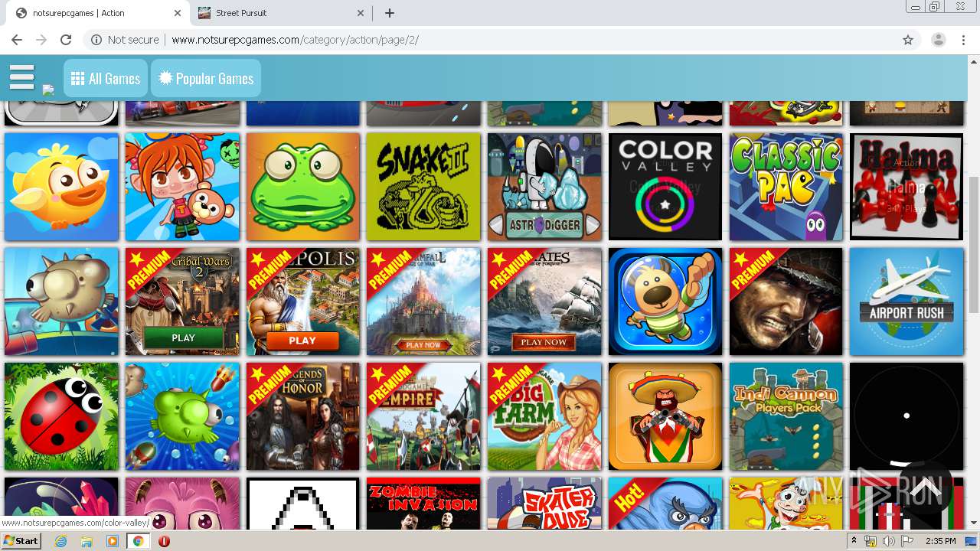Open the Chrome three-dot menu

click(963, 40)
